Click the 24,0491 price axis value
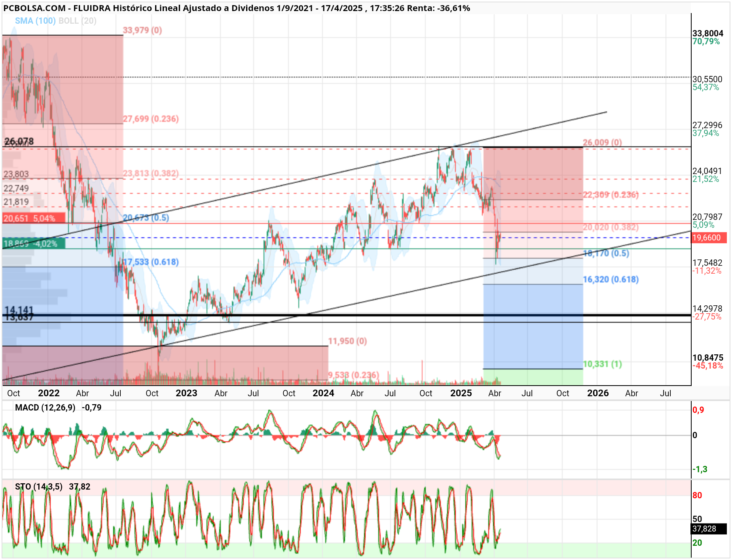 (x=707, y=171)
